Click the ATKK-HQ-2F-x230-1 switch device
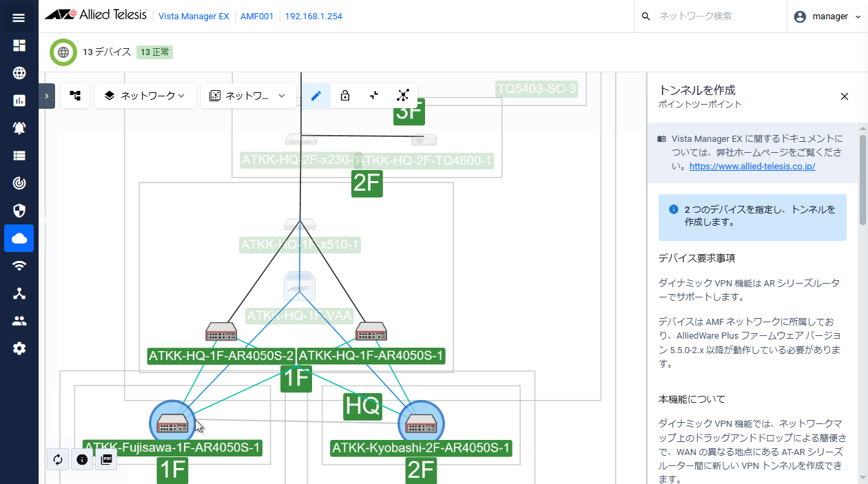This screenshot has height=484, width=868. pyautogui.click(x=301, y=140)
